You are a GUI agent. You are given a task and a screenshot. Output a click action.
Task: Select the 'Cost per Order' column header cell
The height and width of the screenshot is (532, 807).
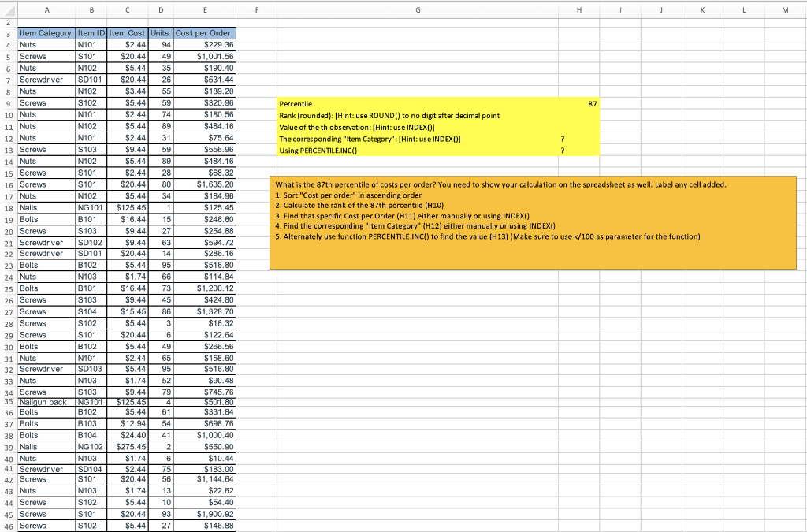tap(205, 33)
